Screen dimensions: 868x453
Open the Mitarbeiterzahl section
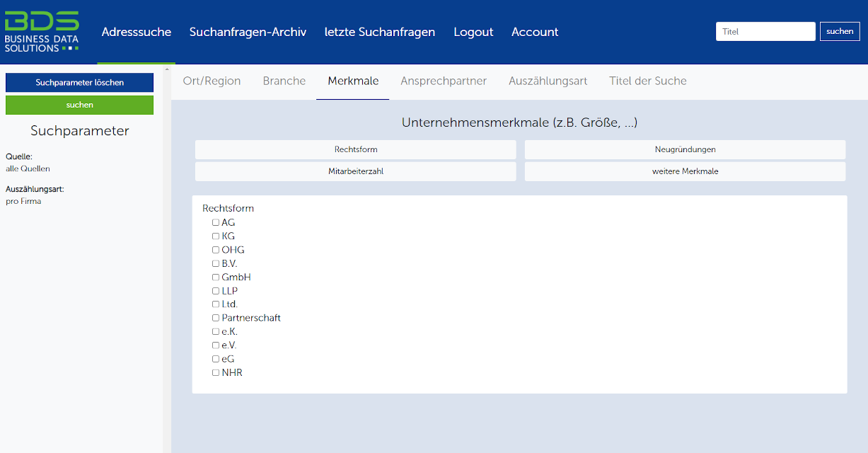355,171
